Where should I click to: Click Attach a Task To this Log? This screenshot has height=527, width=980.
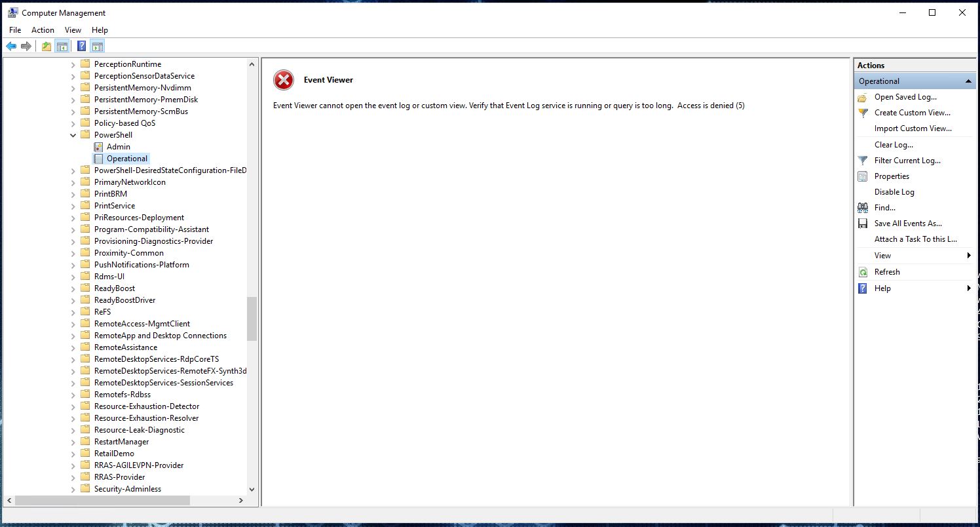pos(916,239)
